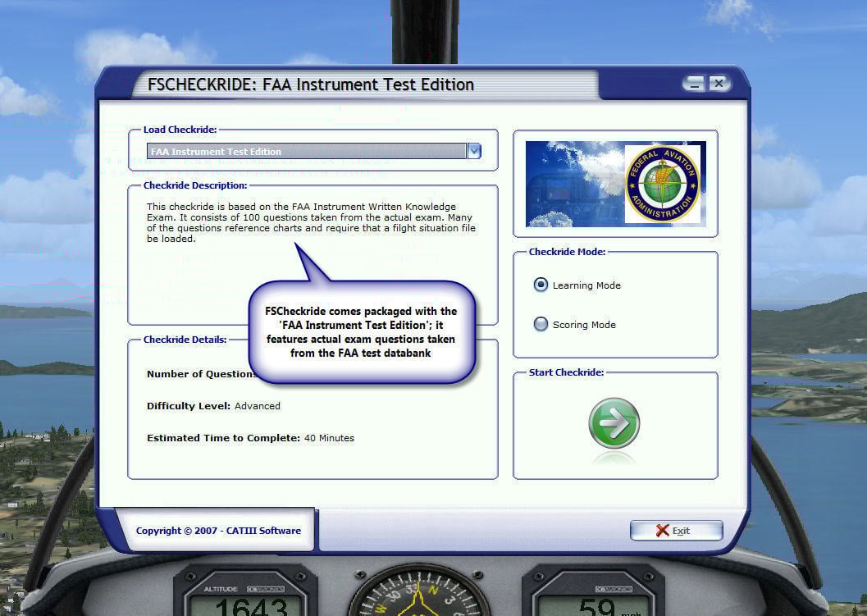The image size is (867, 616).
Task: Click the 'Estimated Time to Complete: 40 Minutes' text
Action: 250,438
